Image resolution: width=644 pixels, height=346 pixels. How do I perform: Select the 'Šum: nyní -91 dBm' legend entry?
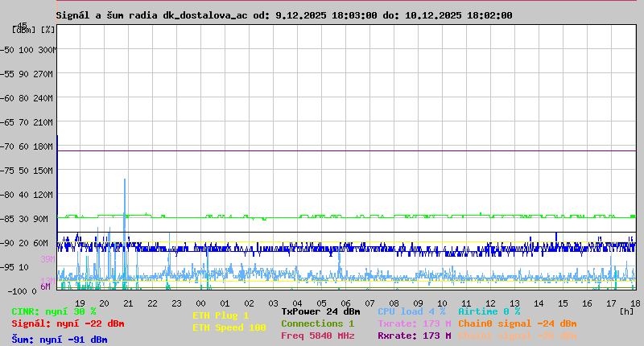point(60,340)
